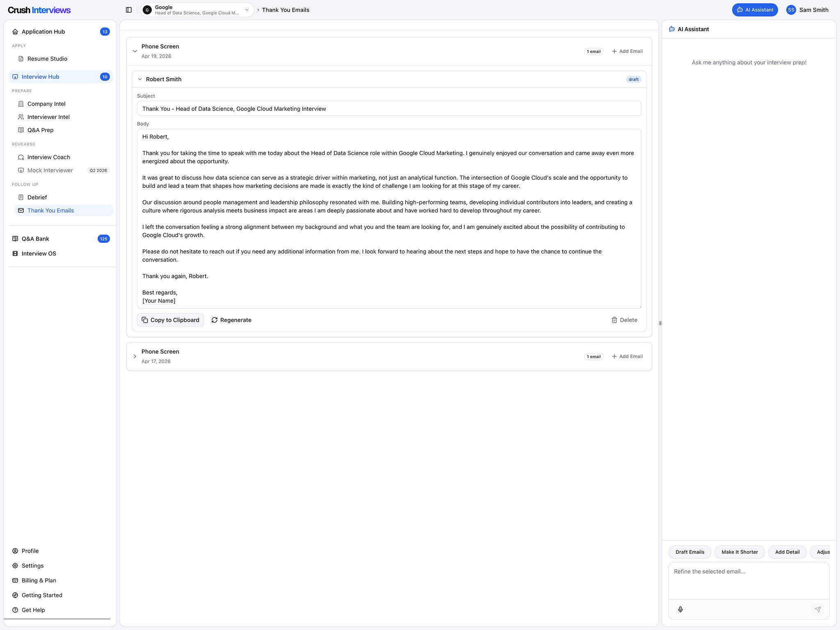Click the Interview Hub 10 badge
Viewport: 840px width, 630px height.
[x=105, y=77]
